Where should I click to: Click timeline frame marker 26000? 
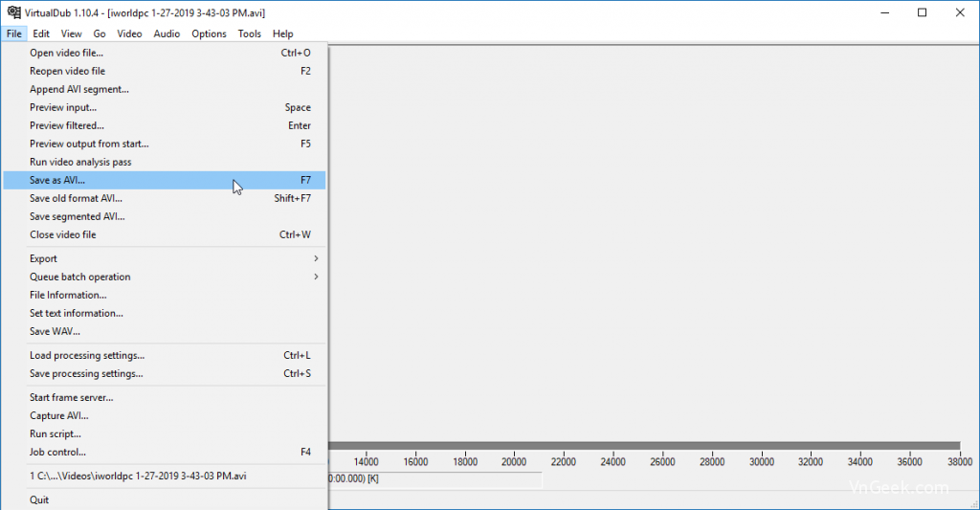click(662, 462)
